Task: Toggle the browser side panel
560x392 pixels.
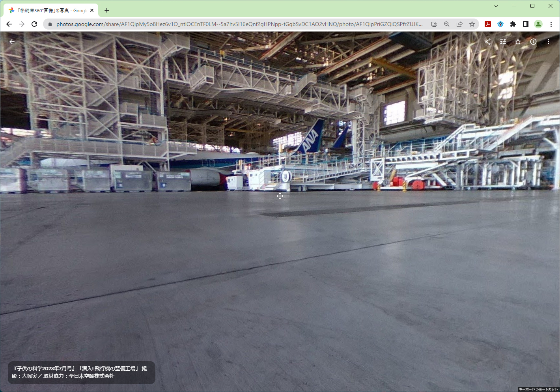Action: (526, 24)
